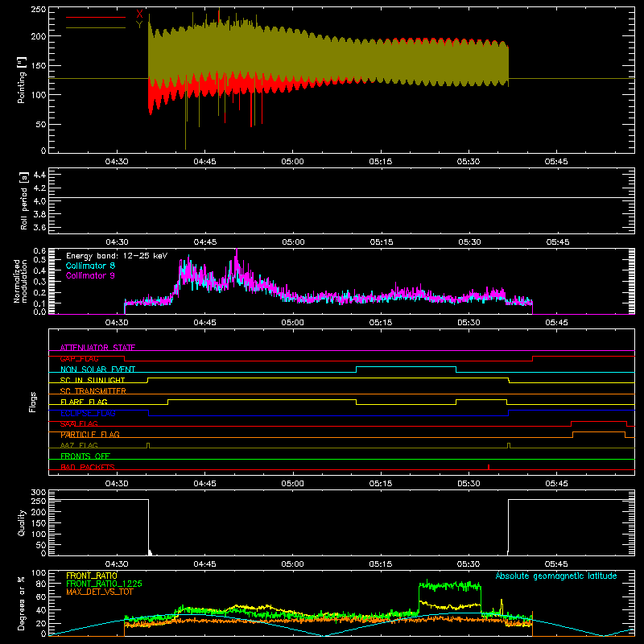This screenshot has width=644, height=644.
Task: Click the NON_SOLAR_EVENT flag label
Action: point(97,369)
